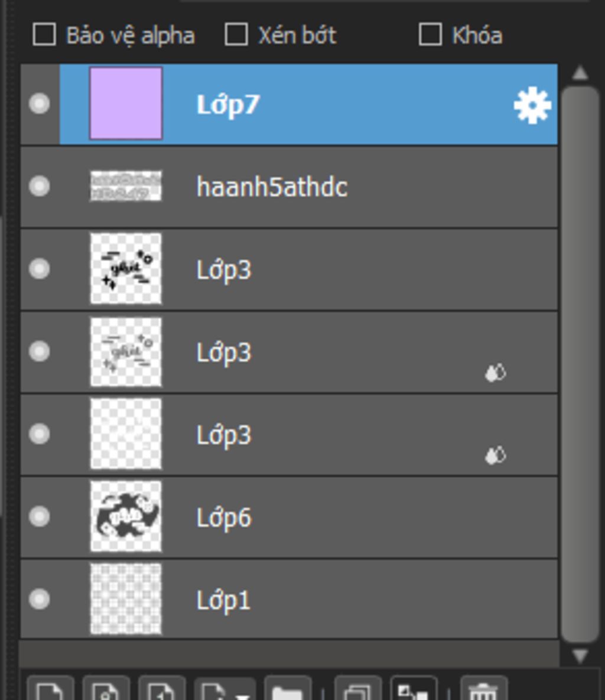This screenshot has height=700, width=605.
Task: Check the Khóa lock option
Action: coord(430,35)
